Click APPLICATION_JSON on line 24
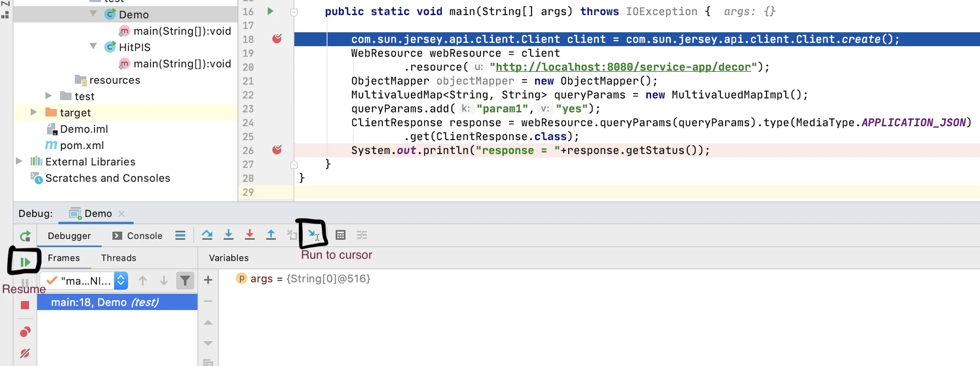Screen dimensions: 980x366 point(914,123)
